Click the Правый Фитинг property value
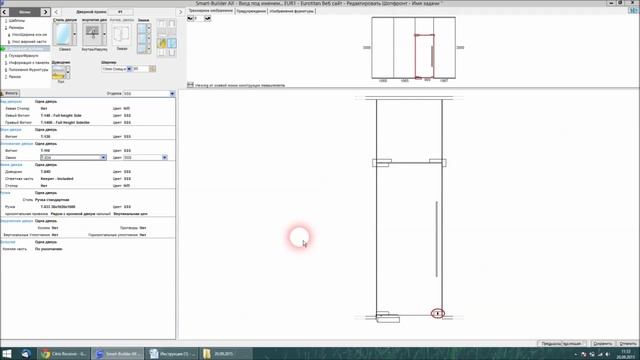Screen dimensions: 640x360 coord(65,122)
